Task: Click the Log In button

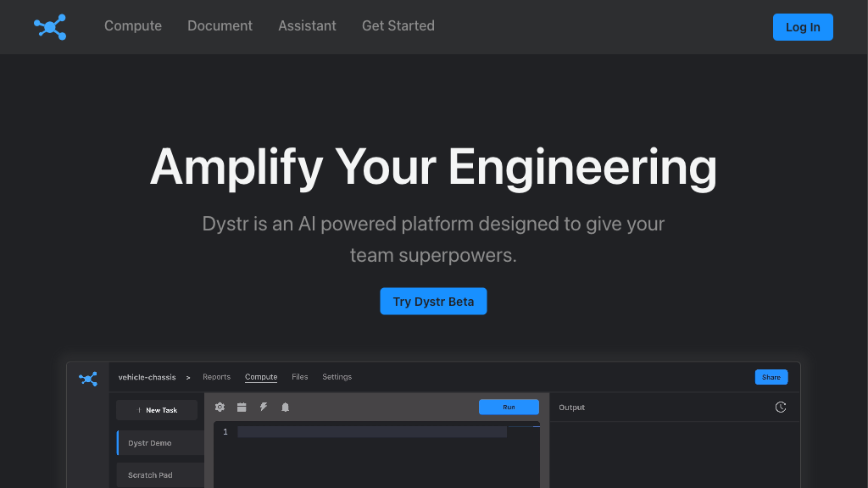Action: pyautogui.click(x=803, y=26)
